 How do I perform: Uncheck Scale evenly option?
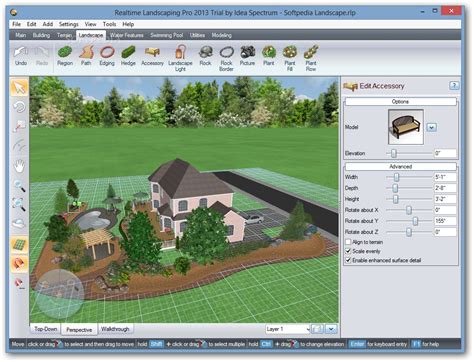(348, 251)
